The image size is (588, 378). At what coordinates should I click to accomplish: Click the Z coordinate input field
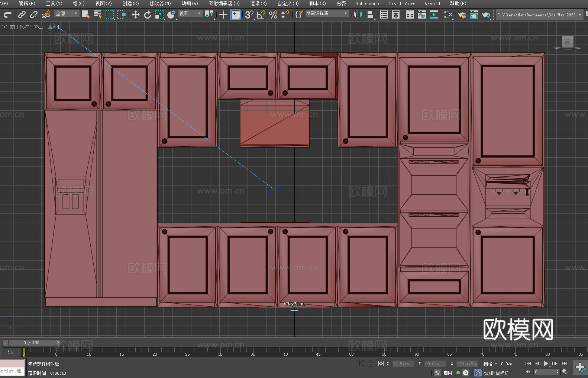467,364
